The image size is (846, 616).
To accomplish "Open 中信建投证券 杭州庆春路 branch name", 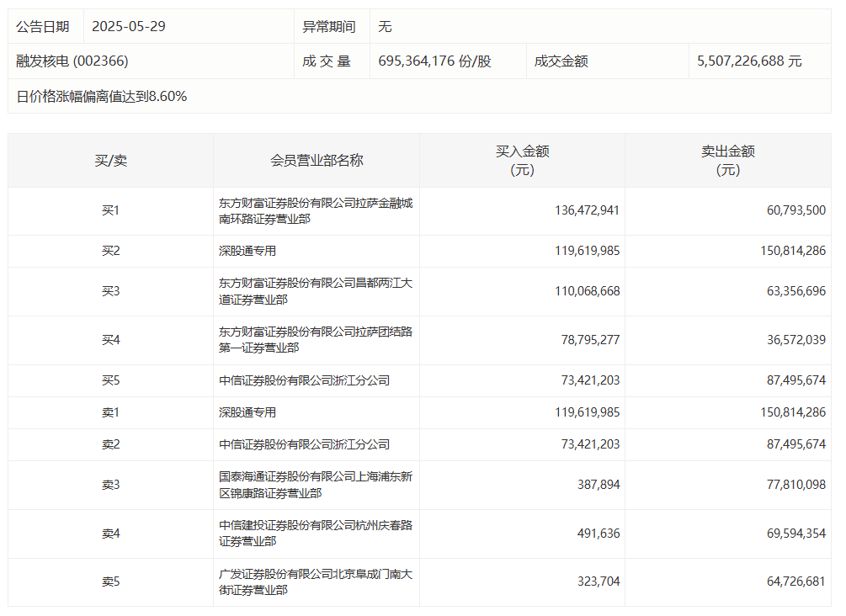I will pos(316,534).
